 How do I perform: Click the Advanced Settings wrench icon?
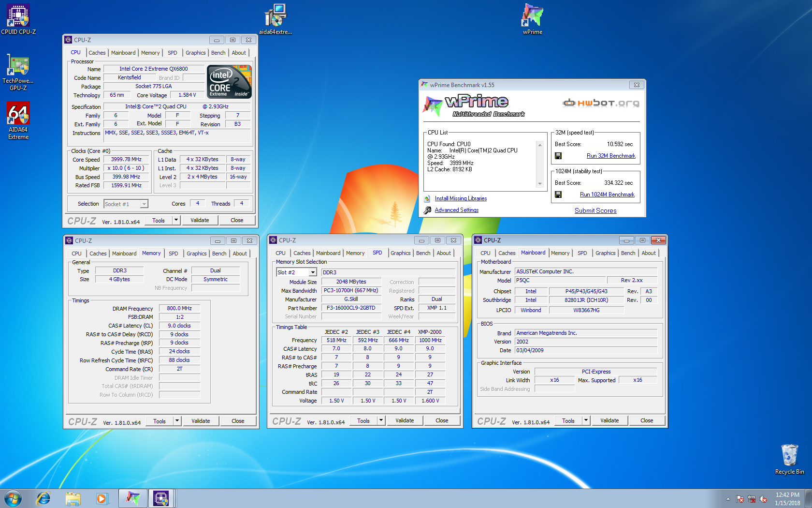coord(427,210)
